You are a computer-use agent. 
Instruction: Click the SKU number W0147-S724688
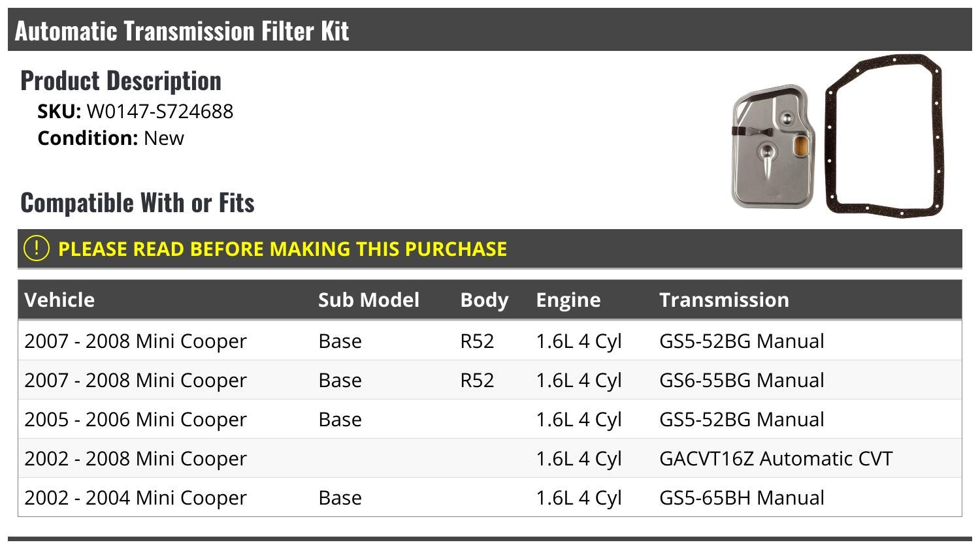point(160,112)
